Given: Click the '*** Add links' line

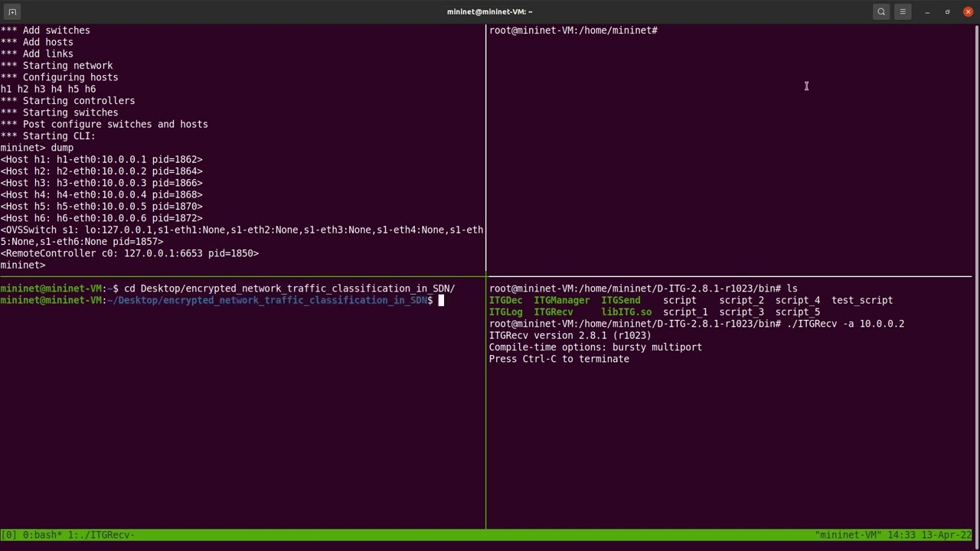Looking at the screenshot, I should coord(37,54).
